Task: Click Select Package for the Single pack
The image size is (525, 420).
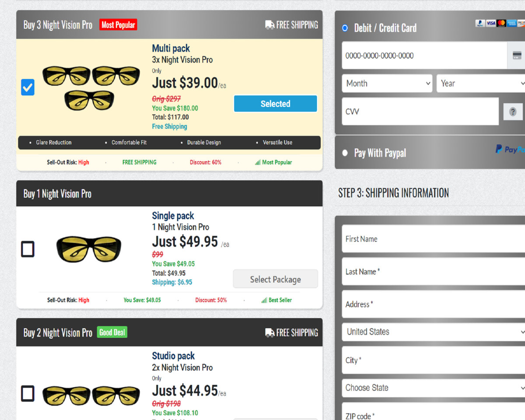Action: (x=275, y=279)
